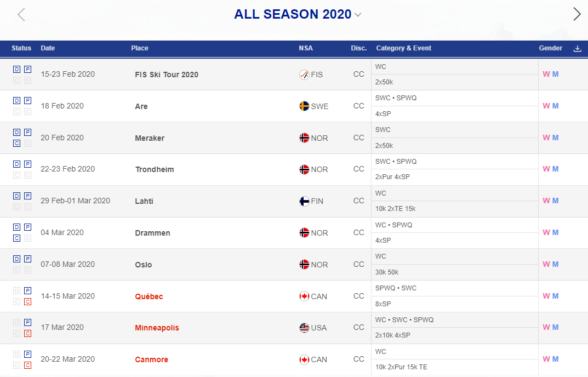Open the Minneapolis event link
Viewport: 588px width, 377px height.
(x=157, y=328)
